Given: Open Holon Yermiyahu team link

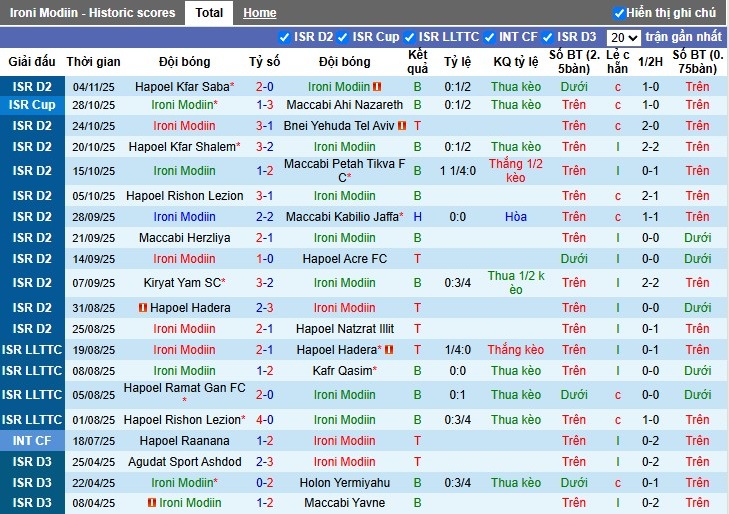Looking at the screenshot, I should [345, 482].
